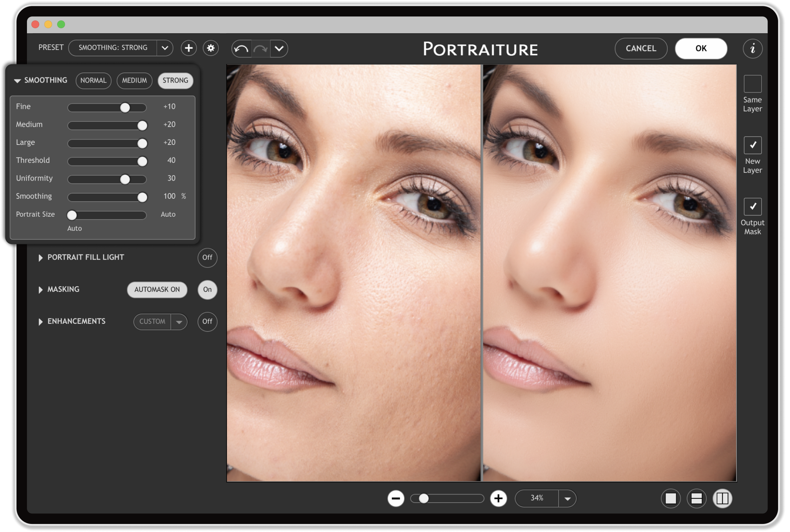
Task: Click the Cancel button
Action: coord(641,49)
